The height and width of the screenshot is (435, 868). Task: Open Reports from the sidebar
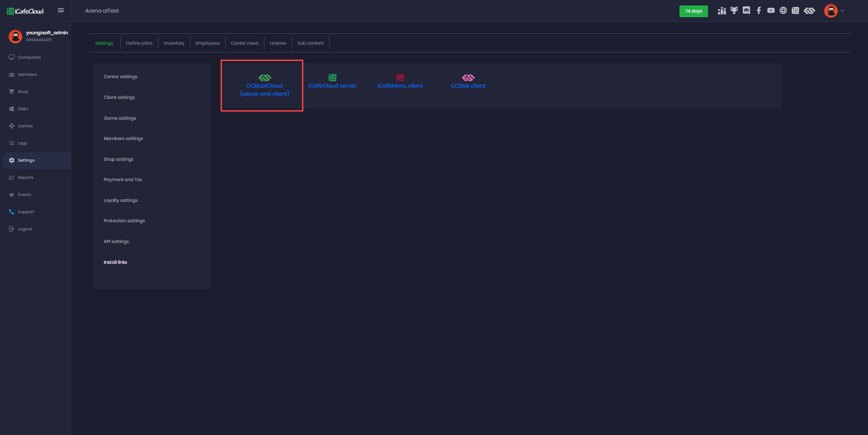26,178
